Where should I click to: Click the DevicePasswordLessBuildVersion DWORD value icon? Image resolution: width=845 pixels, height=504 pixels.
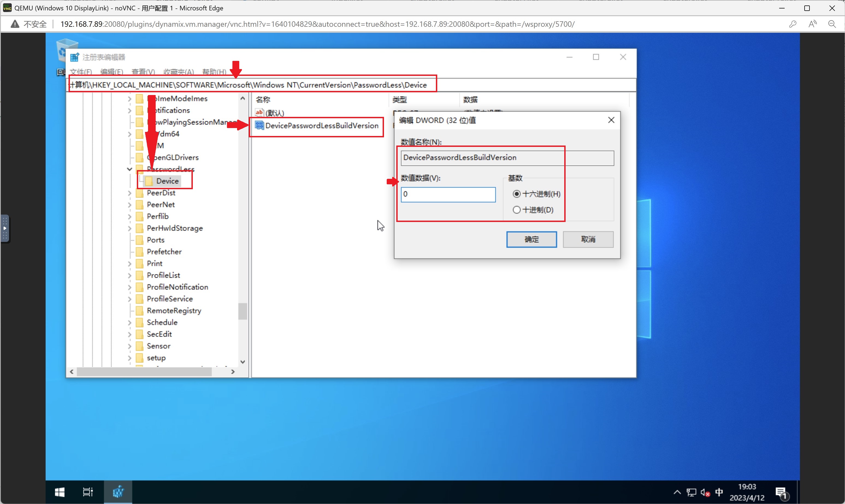[x=259, y=126]
